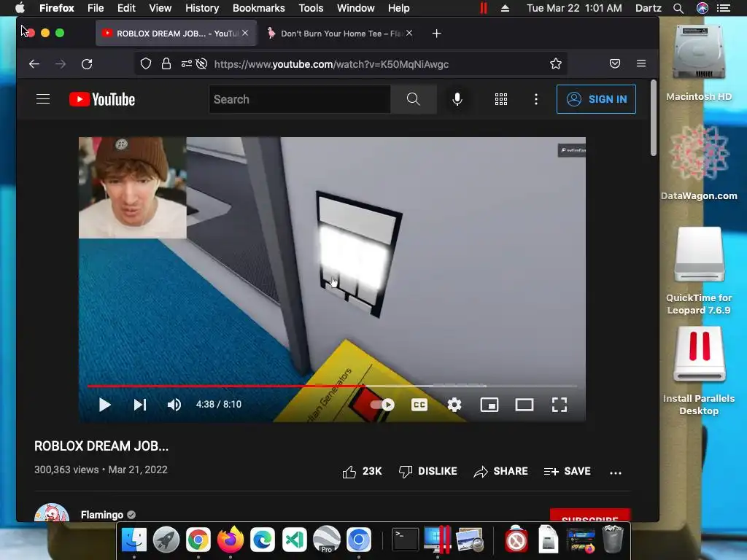747x560 pixels.
Task: Save page to Pocket
Action: point(614,64)
